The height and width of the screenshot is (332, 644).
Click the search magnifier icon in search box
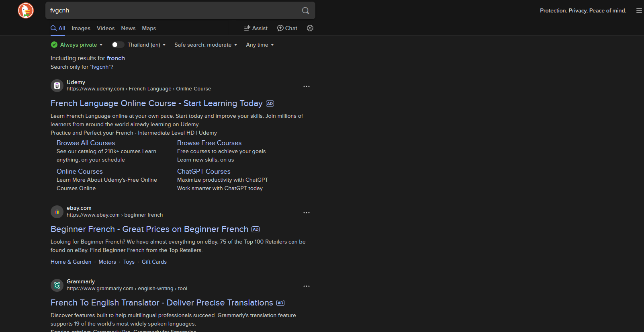pos(306,10)
